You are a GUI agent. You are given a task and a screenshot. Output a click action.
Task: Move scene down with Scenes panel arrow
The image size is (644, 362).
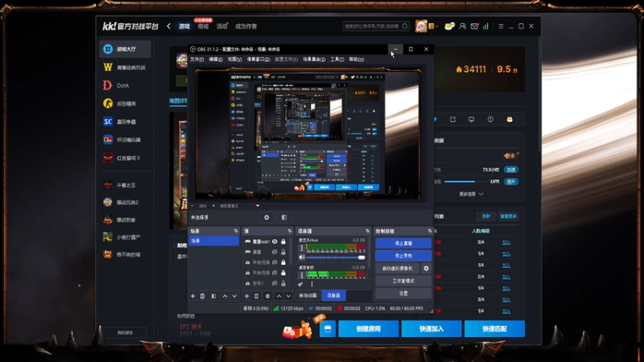point(234,296)
